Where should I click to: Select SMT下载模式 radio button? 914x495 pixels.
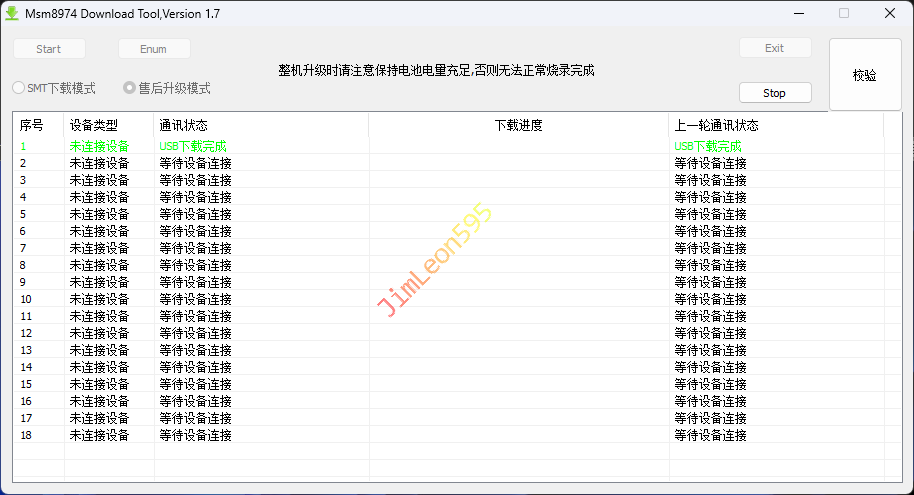coord(19,88)
